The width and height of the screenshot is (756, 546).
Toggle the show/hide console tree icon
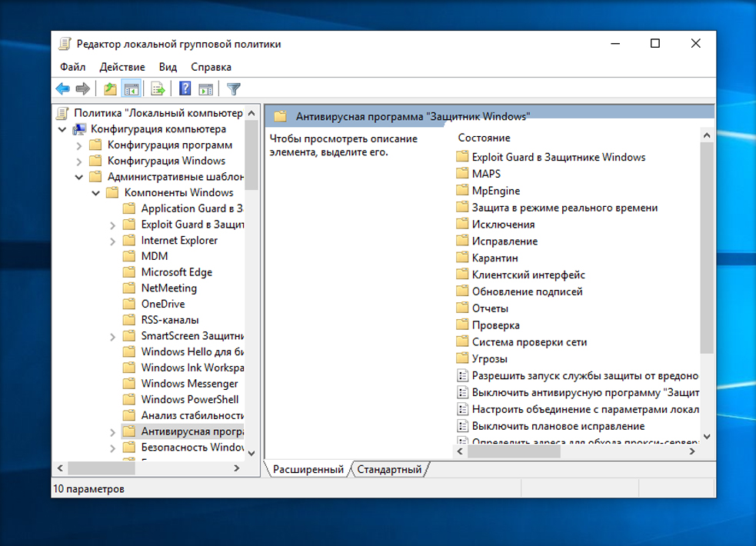point(132,88)
